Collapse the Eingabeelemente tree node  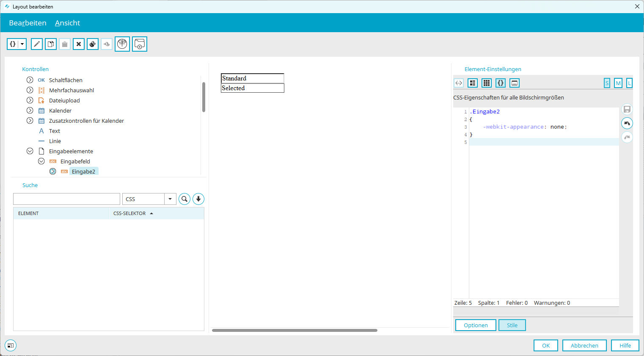point(30,151)
